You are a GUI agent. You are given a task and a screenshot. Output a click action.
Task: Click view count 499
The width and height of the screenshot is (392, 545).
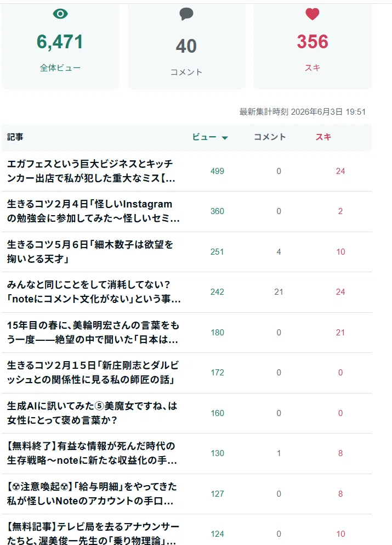coord(217,171)
